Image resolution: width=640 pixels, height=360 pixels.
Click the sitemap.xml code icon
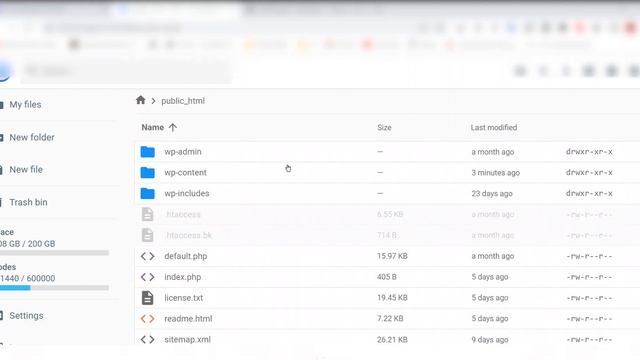pyautogui.click(x=147, y=340)
